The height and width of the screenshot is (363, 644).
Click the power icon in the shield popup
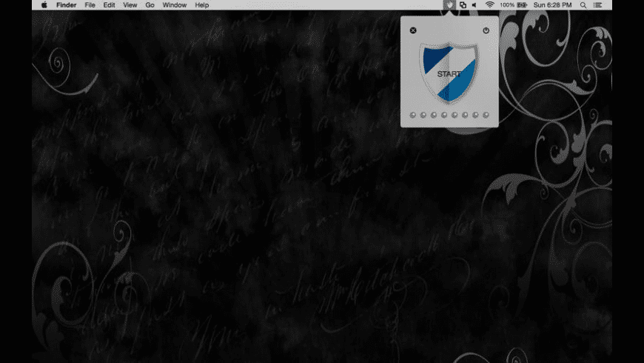click(486, 30)
